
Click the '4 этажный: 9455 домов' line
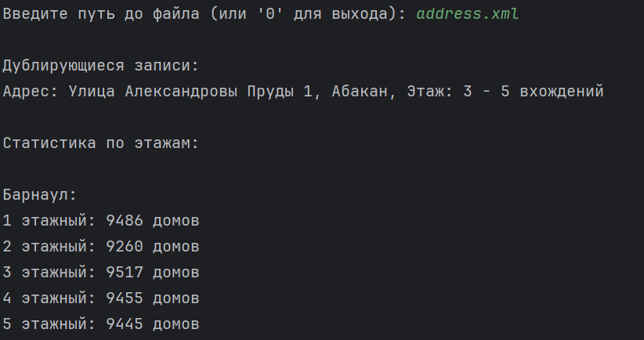[101, 298]
